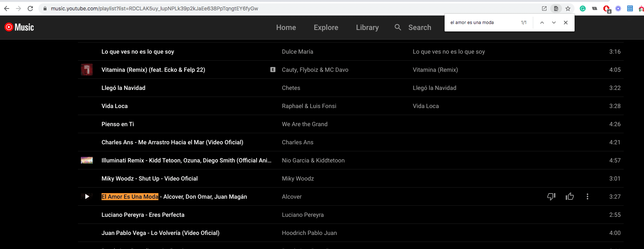
Task: Open three-dot menu for Alcover track
Action: click(x=587, y=196)
